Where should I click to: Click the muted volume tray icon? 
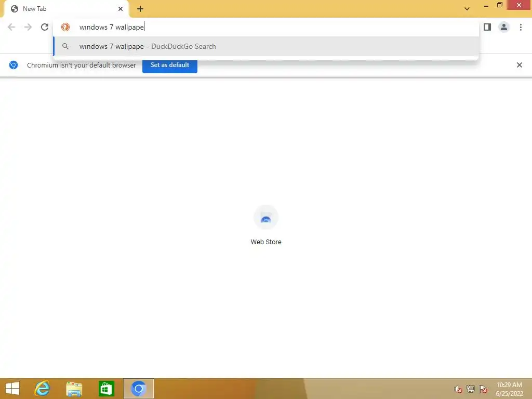point(458,389)
